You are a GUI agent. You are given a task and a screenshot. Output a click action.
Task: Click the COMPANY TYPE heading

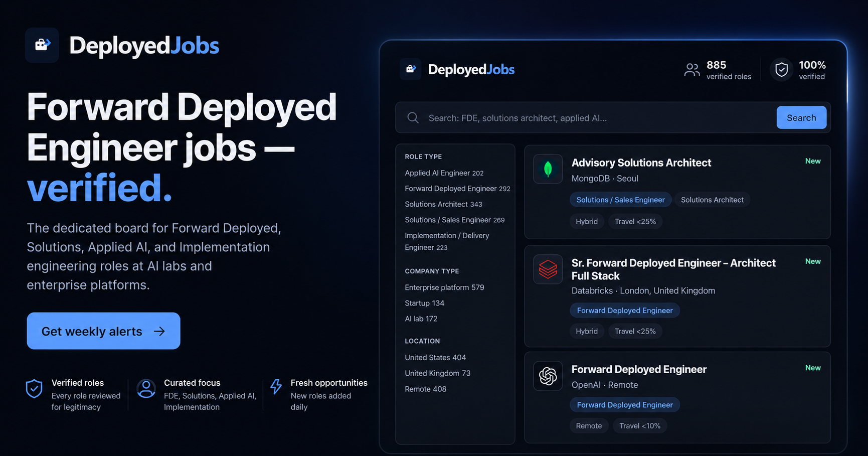432,271
